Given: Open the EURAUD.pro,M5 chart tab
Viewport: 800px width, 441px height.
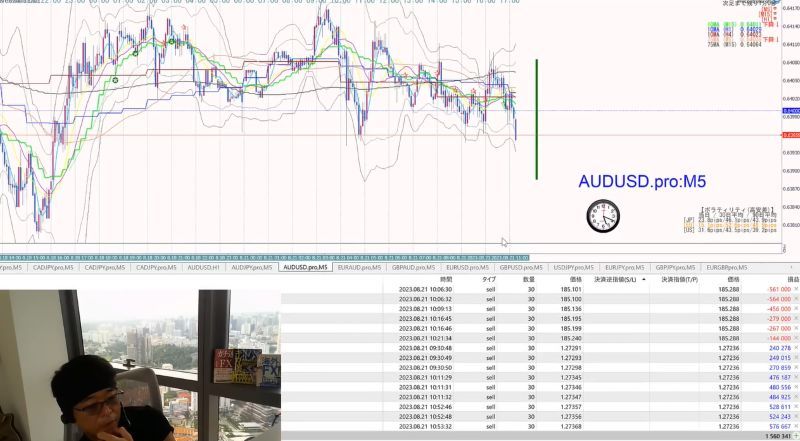Looking at the screenshot, I should click(x=359, y=267).
